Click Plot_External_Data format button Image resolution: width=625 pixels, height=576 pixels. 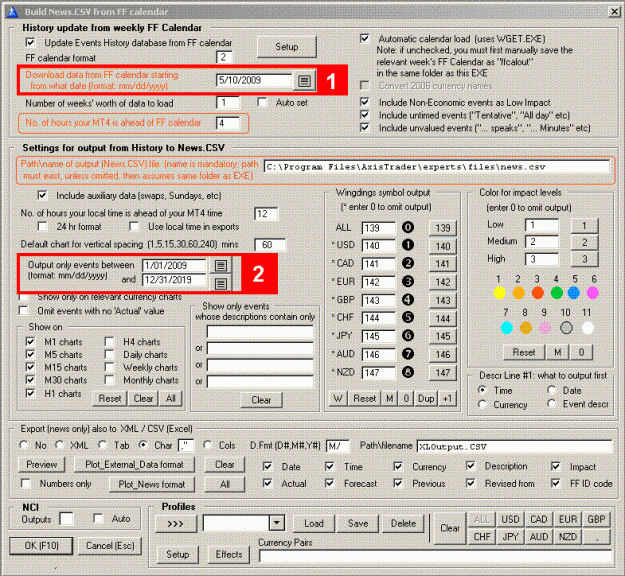134,464
